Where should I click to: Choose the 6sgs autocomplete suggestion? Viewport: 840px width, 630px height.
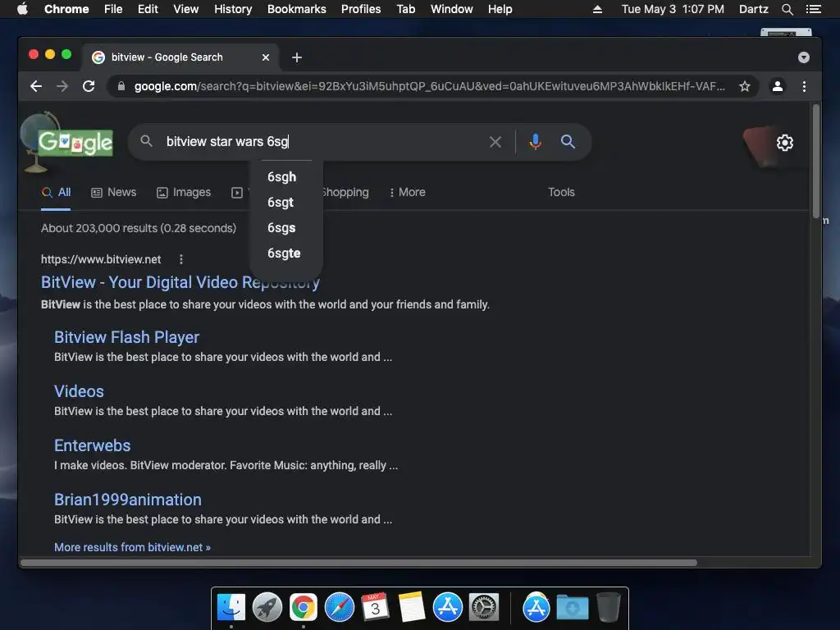[282, 228]
